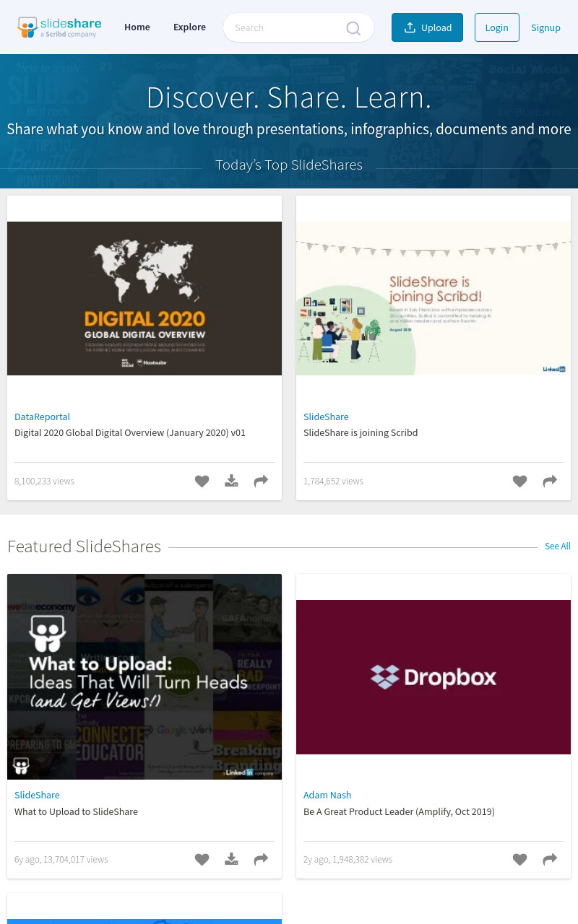Click the Featured SlideShares heading

coord(84,546)
